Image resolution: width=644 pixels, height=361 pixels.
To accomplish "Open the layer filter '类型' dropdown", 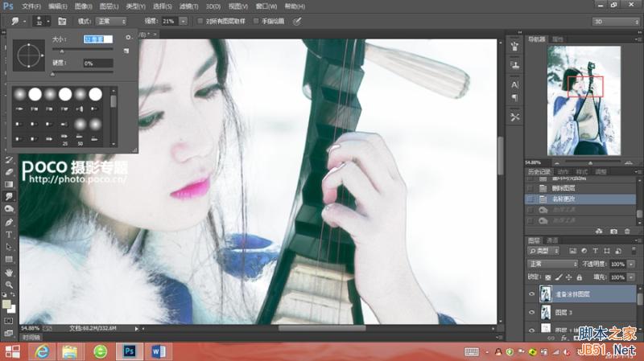I will coord(543,251).
